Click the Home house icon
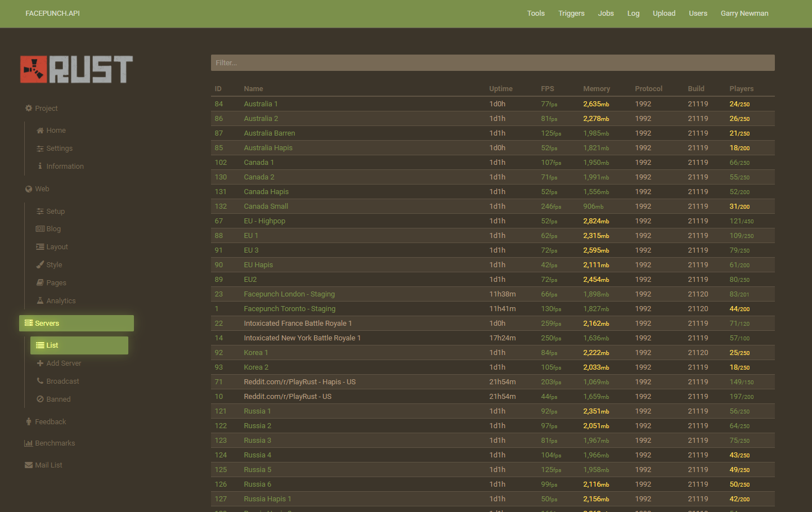Screen dimensions: 812x512 [x=40, y=131]
